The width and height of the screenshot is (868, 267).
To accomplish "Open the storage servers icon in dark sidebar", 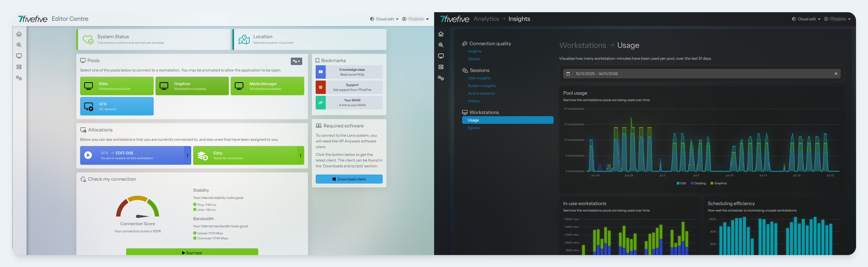I will coord(441,67).
